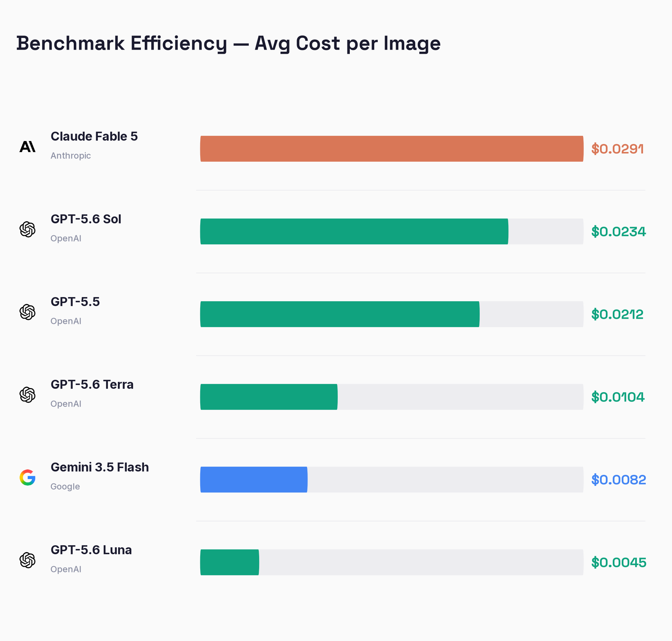Click the OpenAI logo beside GPT-5.6 Luna

point(28,560)
